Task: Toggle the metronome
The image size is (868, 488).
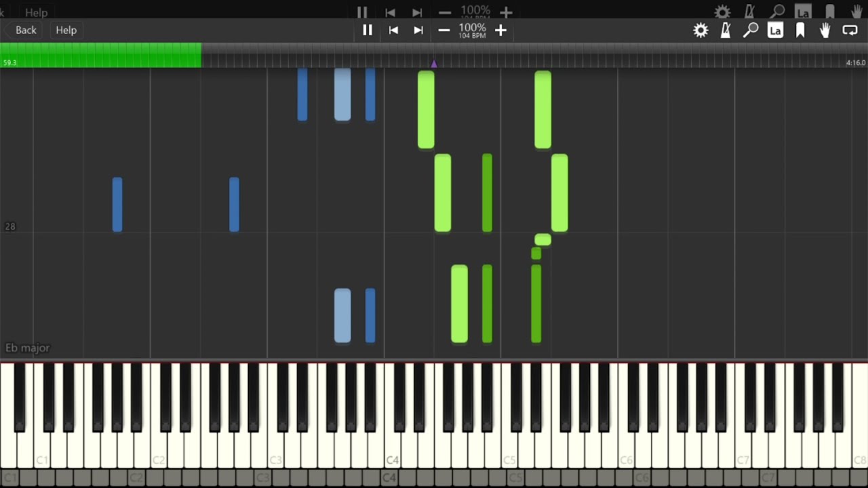Action: (x=726, y=30)
